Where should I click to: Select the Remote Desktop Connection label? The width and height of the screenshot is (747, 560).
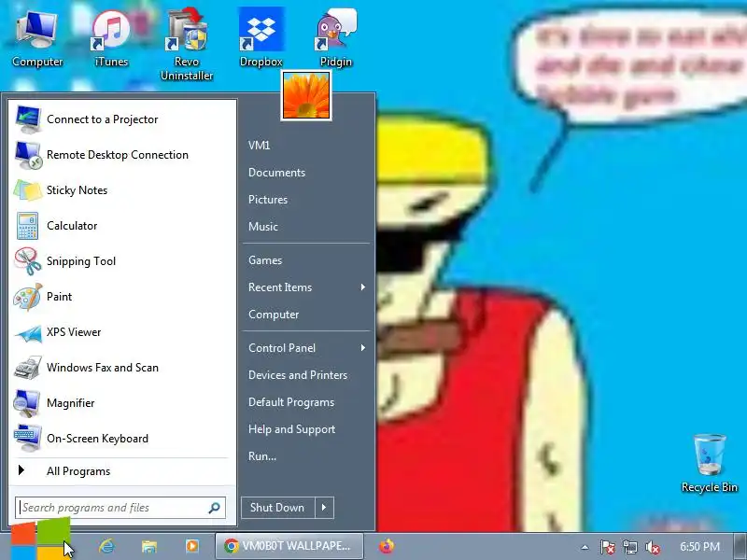118,155
